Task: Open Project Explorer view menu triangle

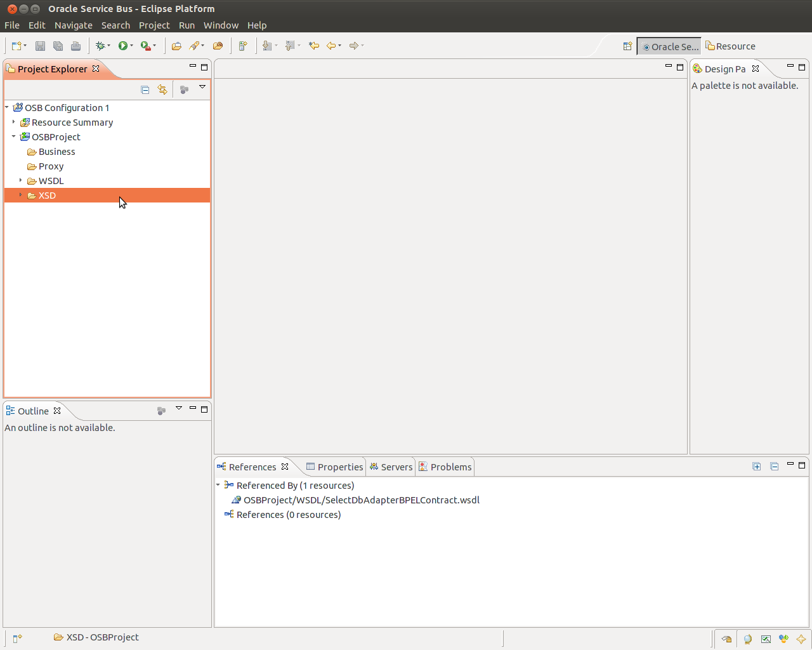Action: click(x=202, y=87)
